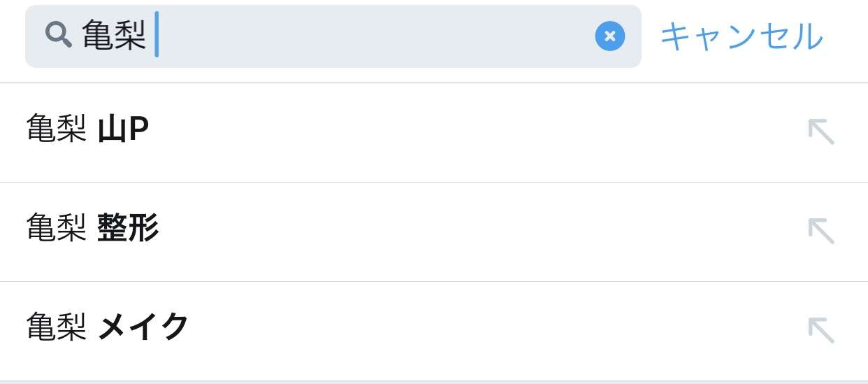This screenshot has width=868, height=384.
Task: Click empty space in the 整形 suggestion row
Action: point(482,232)
